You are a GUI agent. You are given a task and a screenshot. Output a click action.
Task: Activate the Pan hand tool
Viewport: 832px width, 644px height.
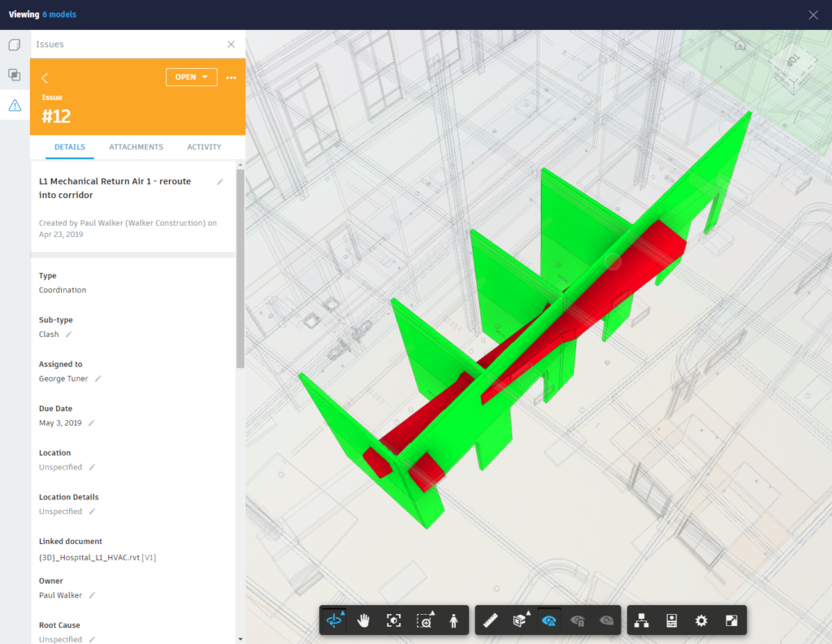pos(363,620)
